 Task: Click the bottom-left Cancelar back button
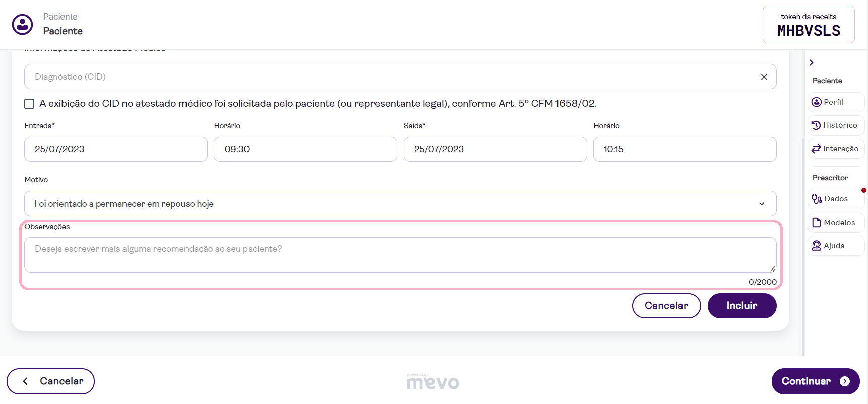(x=50, y=381)
